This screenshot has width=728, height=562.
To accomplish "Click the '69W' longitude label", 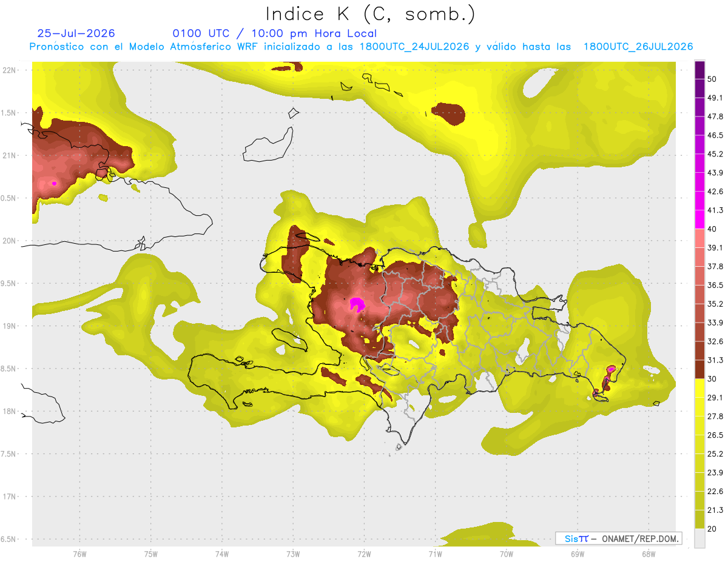I will [x=577, y=554].
